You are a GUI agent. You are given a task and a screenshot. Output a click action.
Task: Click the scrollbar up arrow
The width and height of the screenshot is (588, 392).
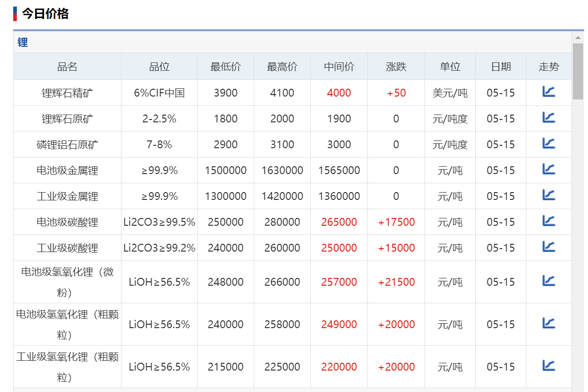coord(578,38)
